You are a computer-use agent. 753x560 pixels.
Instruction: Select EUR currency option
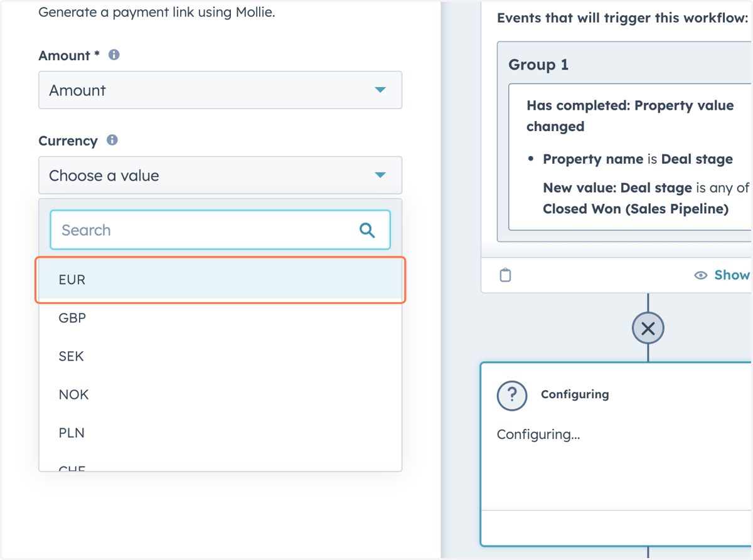coord(220,280)
